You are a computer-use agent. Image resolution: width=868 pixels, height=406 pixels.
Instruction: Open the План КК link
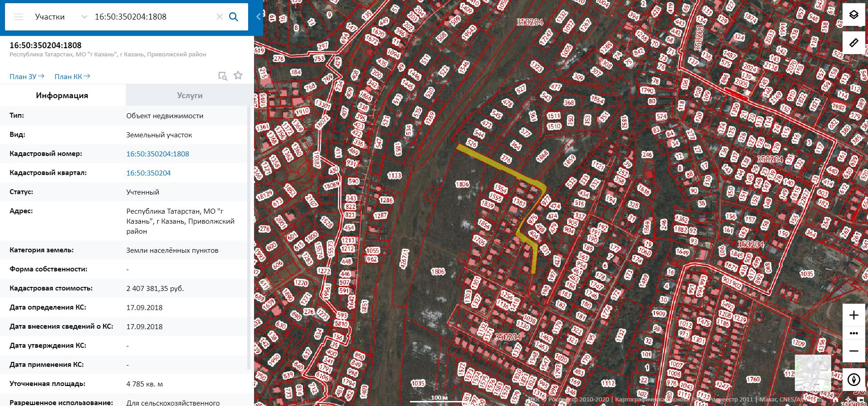tap(72, 76)
